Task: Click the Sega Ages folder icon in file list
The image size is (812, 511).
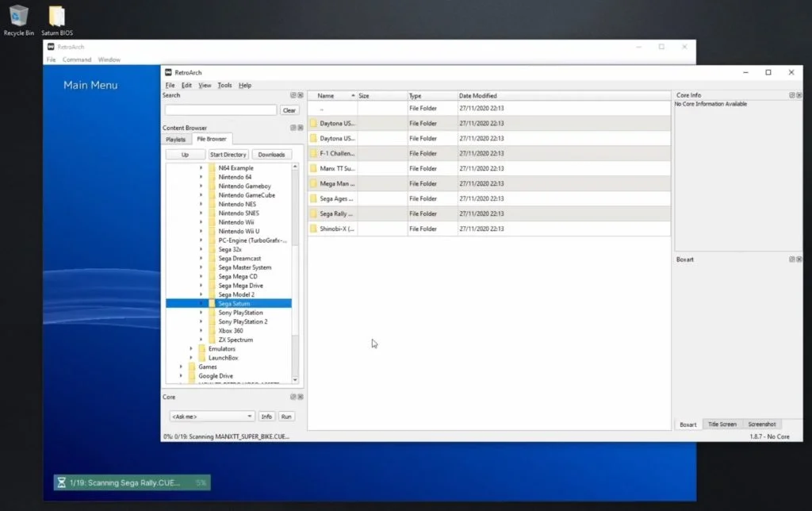Action: coord(313,198)
